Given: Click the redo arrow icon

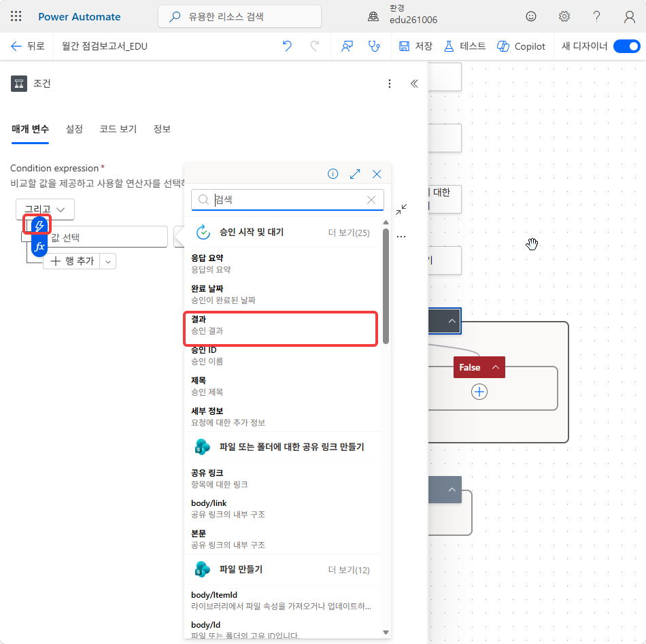Looking at the screenshot, I should (314, 46).
